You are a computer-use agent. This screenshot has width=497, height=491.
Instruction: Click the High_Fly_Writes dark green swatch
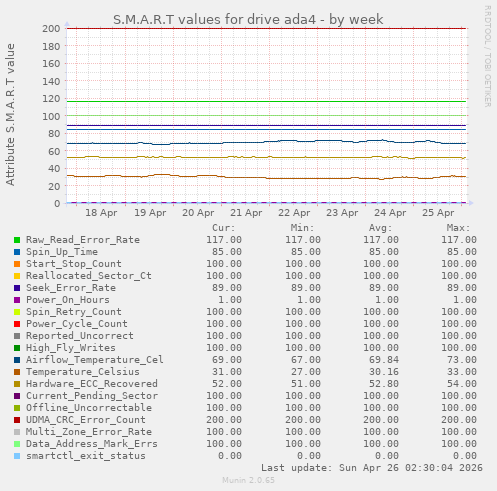(x=17, y=348)
